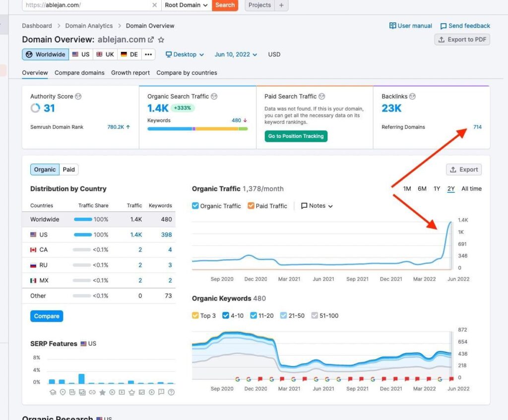Open the Notes dropdown
This screenshot has height=420, width=508.
click(317, 206)
